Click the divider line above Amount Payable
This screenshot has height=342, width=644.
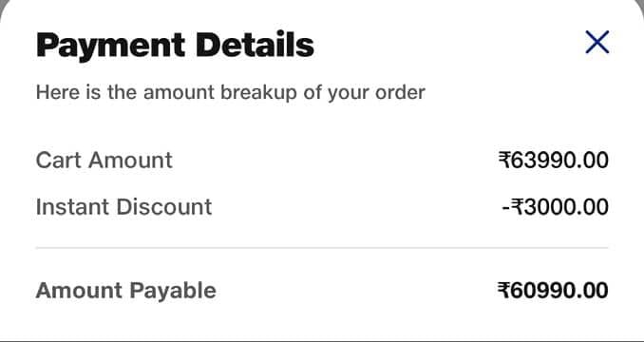(x=322, y=248)
